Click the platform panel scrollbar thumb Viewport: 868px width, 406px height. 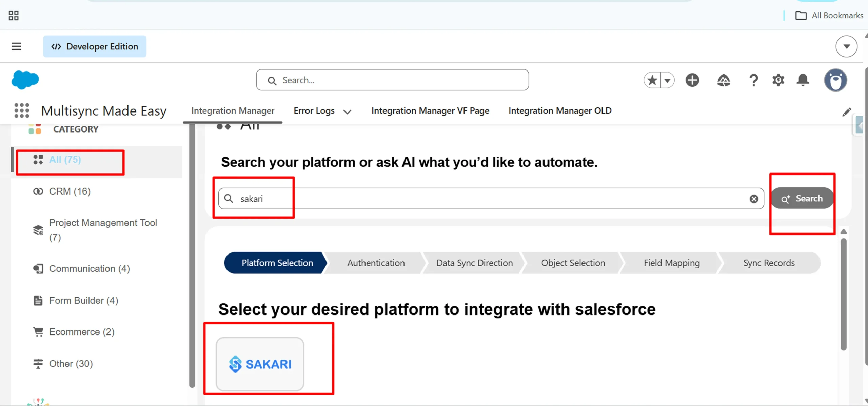tap(844, 294)
